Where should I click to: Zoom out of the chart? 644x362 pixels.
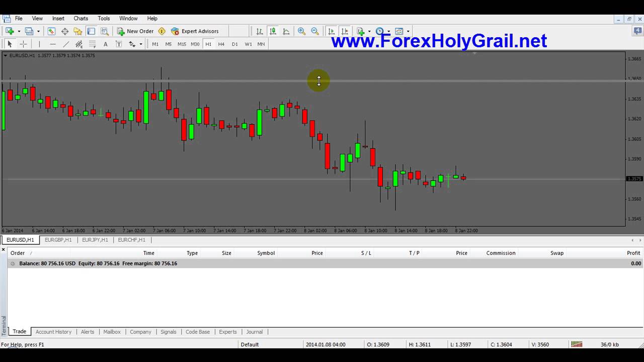[x=314, y=31]
